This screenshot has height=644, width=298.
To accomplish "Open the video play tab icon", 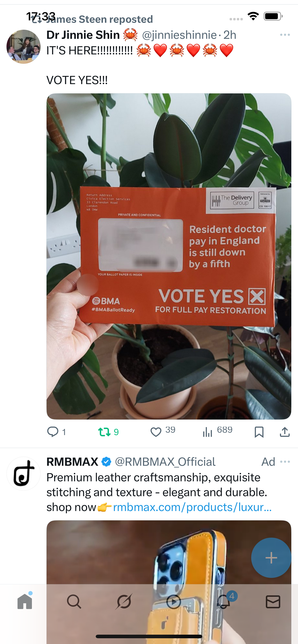I will coord(173,602).
